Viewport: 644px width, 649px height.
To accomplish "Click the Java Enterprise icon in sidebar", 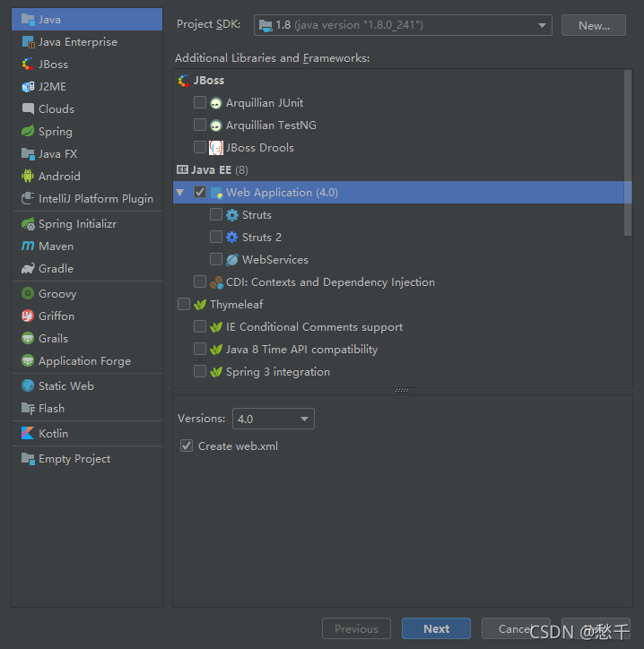I will (x=28, y=42).
